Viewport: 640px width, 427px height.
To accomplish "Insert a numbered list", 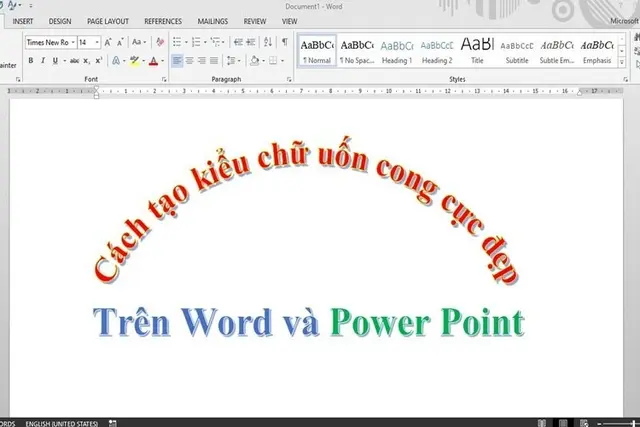I will tap(196, 42).
